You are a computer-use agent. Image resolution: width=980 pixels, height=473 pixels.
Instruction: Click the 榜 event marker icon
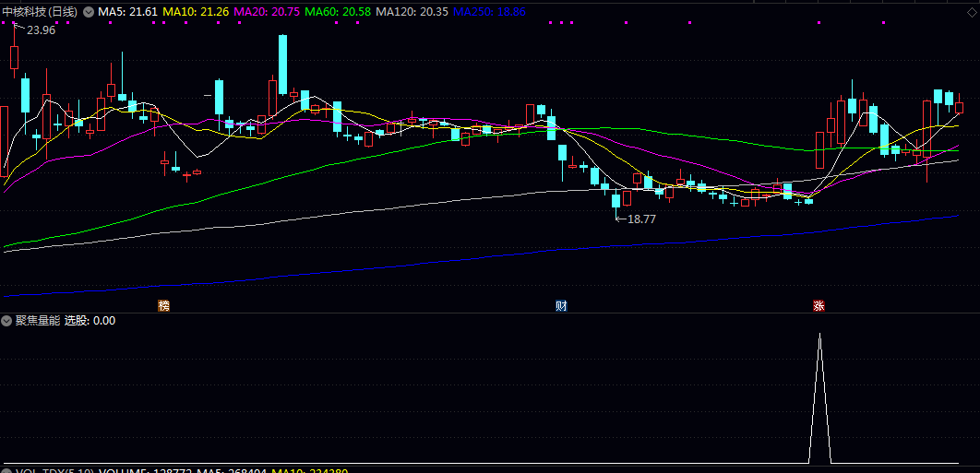(x=164, y=305)
